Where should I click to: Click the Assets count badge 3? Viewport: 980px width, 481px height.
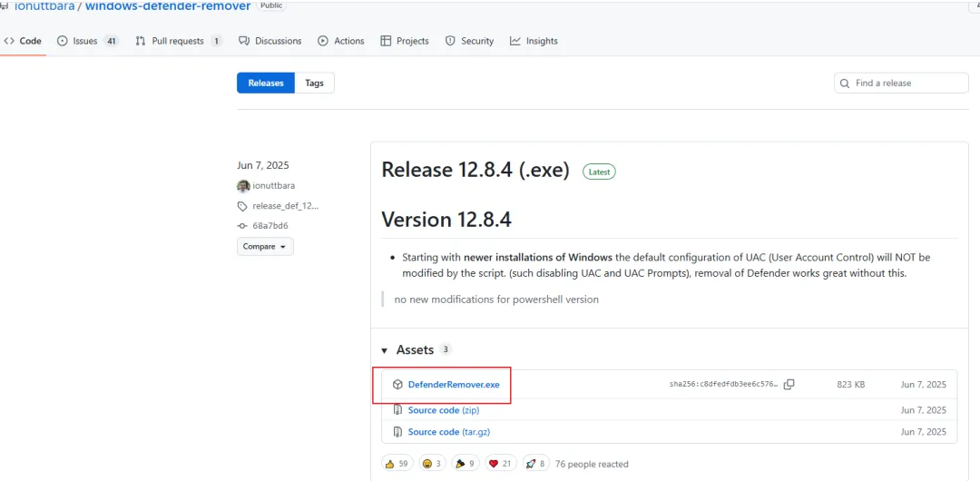(445, 349)
